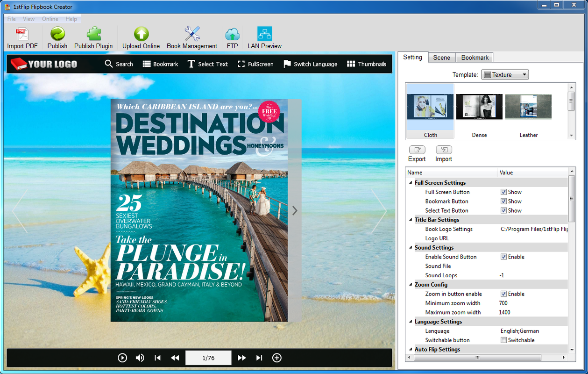Click the page number field 1/76
The image size is (588, 374).
[208, 358]
